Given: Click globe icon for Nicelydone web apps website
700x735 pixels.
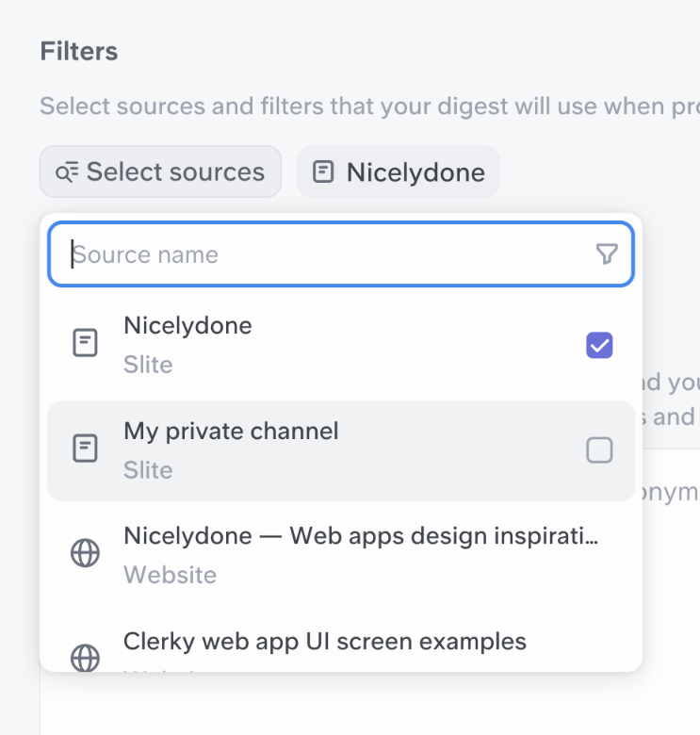Looking at the screenshot, I should 86,554.
